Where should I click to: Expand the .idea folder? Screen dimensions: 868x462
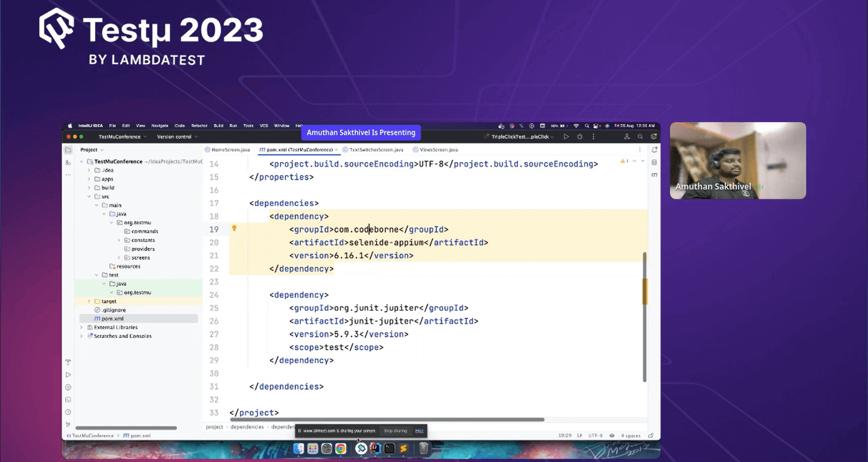click(x=89, y=170)
